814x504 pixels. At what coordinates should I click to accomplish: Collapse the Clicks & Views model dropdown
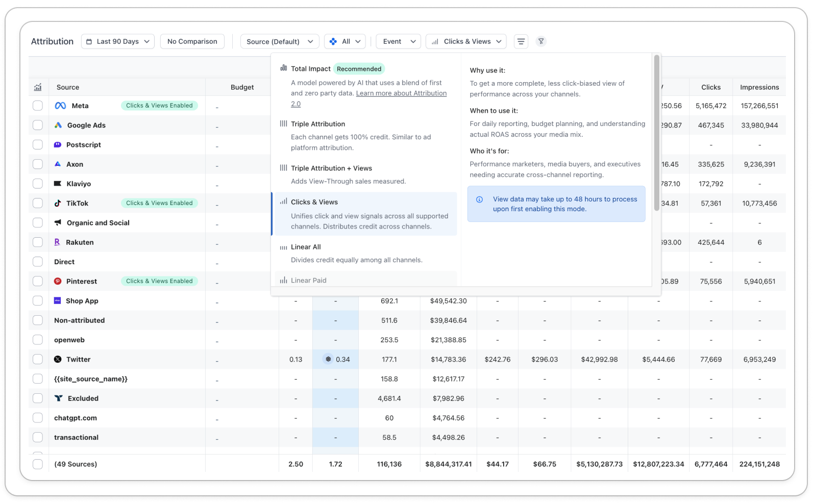466,41
